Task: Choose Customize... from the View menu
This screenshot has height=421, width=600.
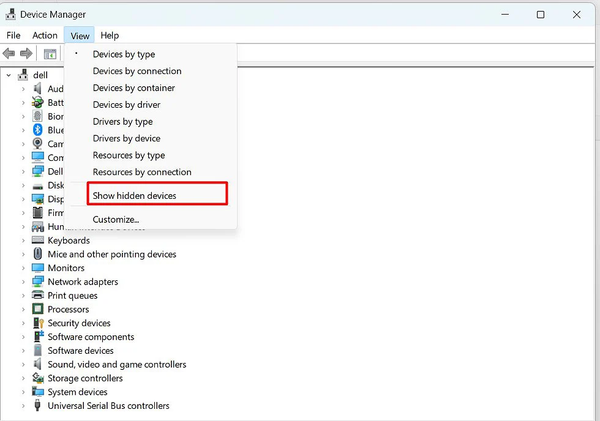Action: click(116, 219)
